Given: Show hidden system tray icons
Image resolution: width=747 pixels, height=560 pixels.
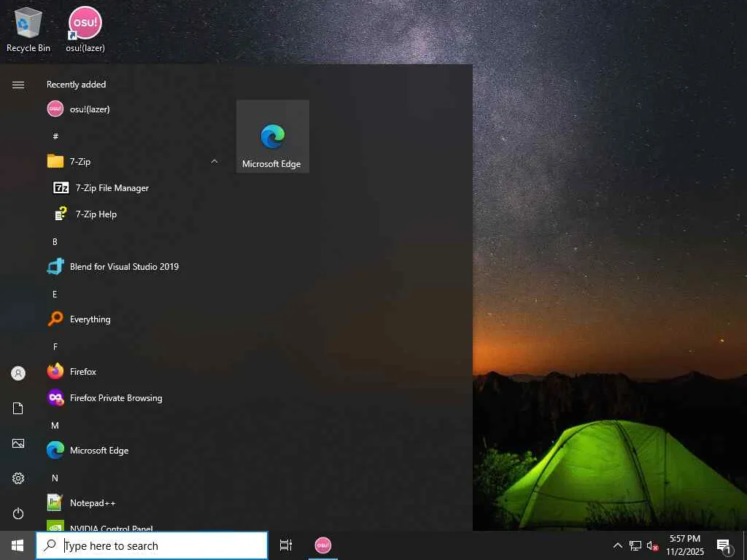Looking at the screenshot, I should click(617, 545).
